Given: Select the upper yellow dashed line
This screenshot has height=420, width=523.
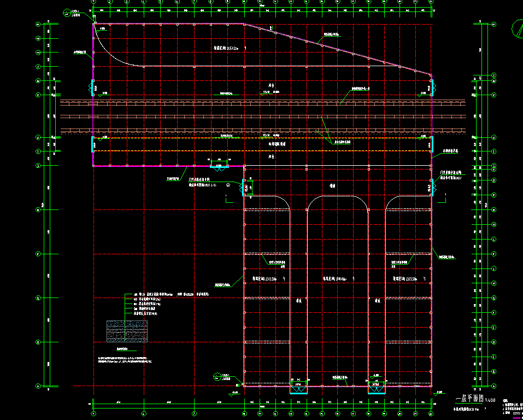Looking at the screenshot, I should pos(262,138).
